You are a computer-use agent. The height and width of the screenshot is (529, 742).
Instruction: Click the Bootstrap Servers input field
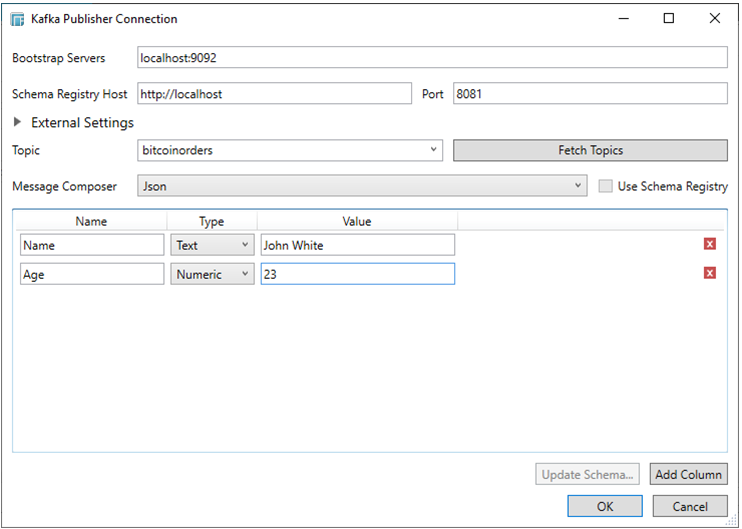pyautogui.click(x=431, y=58)
